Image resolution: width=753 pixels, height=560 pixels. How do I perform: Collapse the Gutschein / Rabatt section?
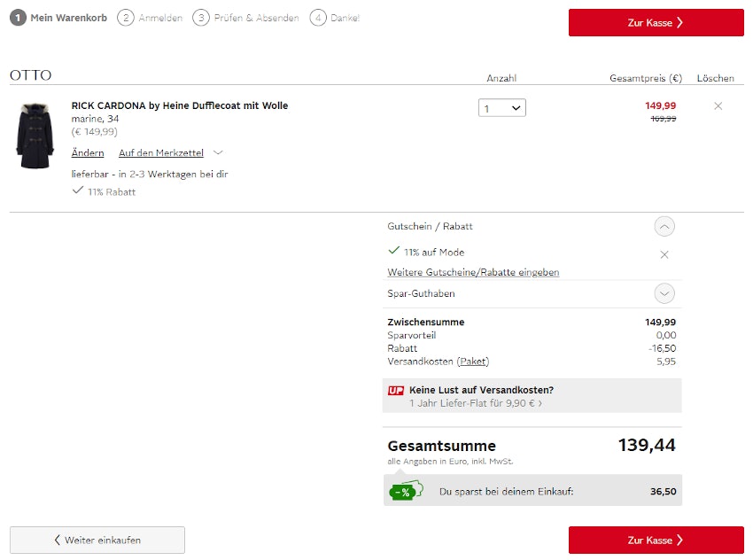664,227
